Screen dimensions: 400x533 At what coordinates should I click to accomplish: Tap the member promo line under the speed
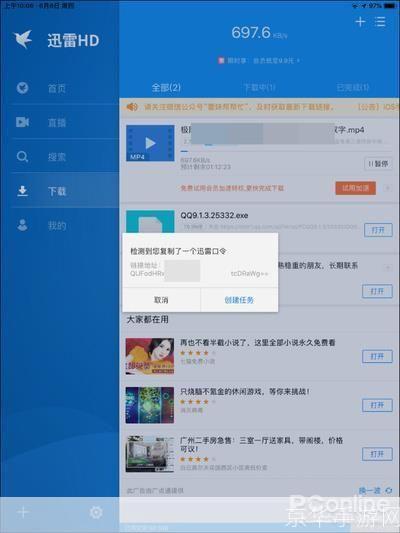[x=259, y=61]
